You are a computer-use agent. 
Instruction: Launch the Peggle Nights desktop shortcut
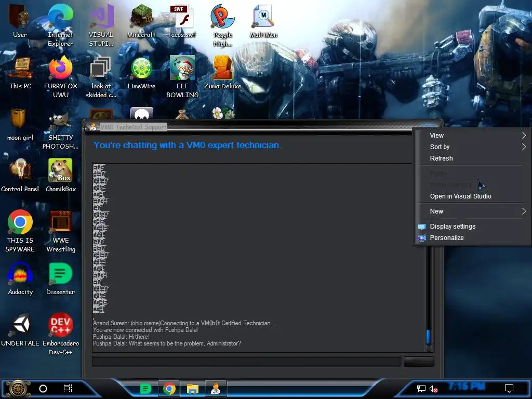point(222,25)
